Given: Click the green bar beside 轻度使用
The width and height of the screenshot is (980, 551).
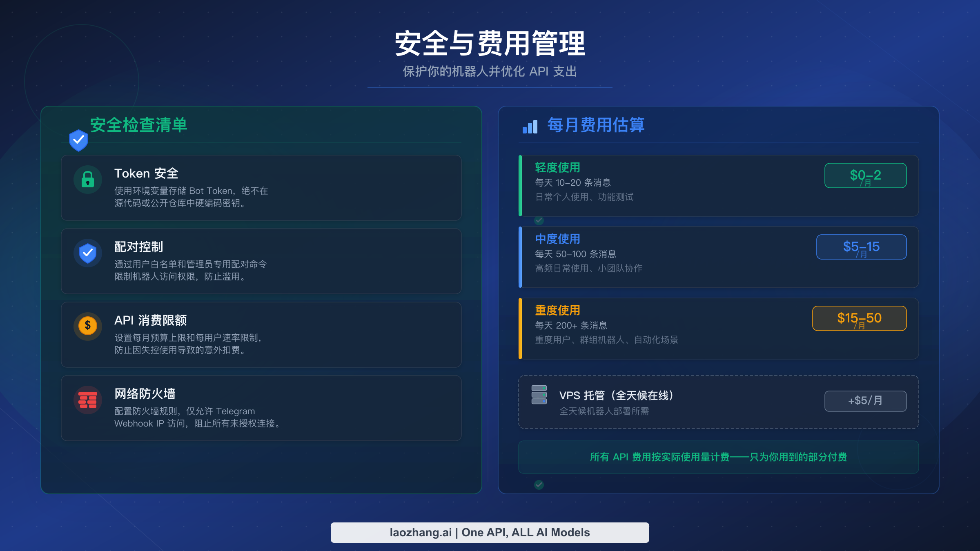Looking at the screenshot, I should tap(521, 186).
